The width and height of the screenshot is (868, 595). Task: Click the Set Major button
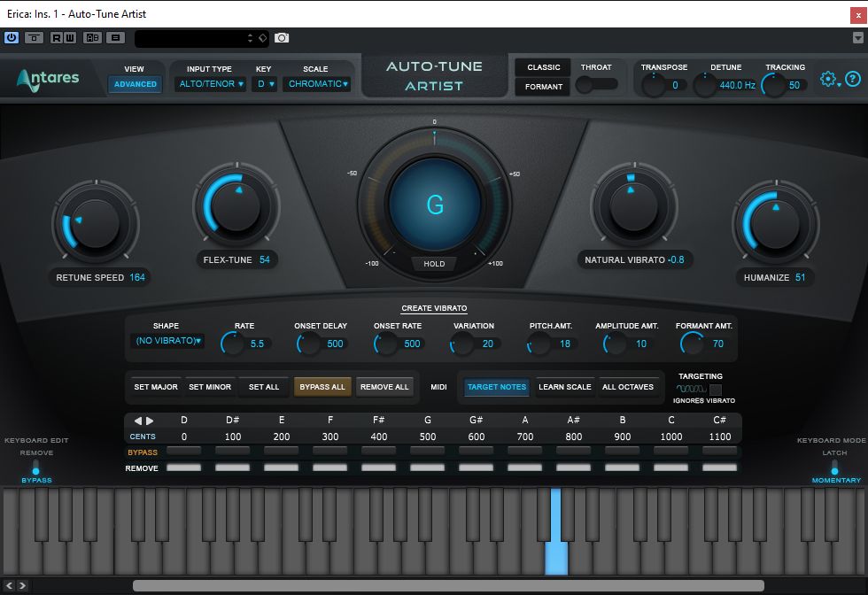click(x=156, y=387)
